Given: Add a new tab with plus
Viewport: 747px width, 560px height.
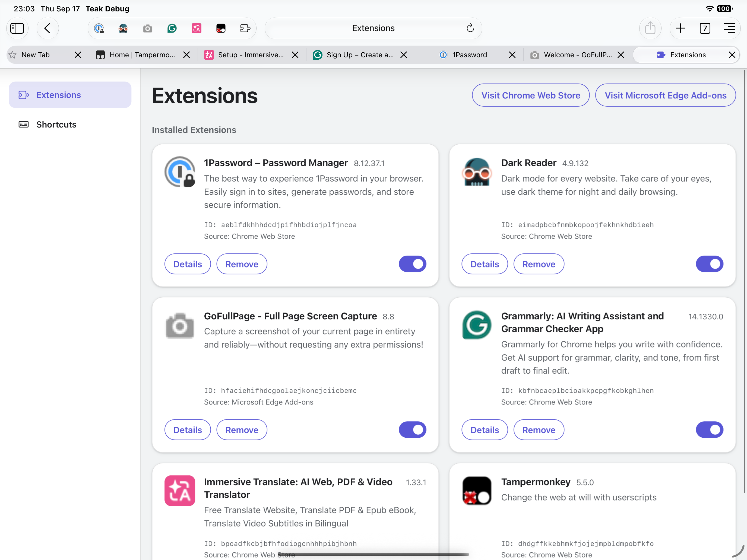Looking at the screenshot, I should (x=680, y=28).
